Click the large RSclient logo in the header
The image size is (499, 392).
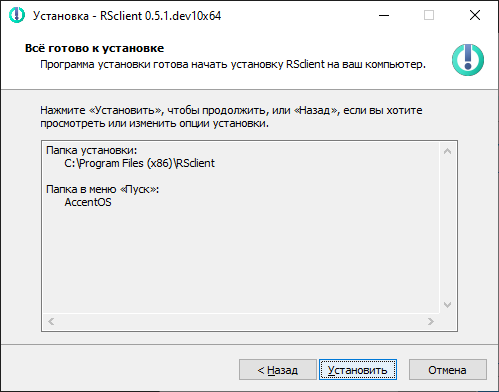[x=468, y=60]
